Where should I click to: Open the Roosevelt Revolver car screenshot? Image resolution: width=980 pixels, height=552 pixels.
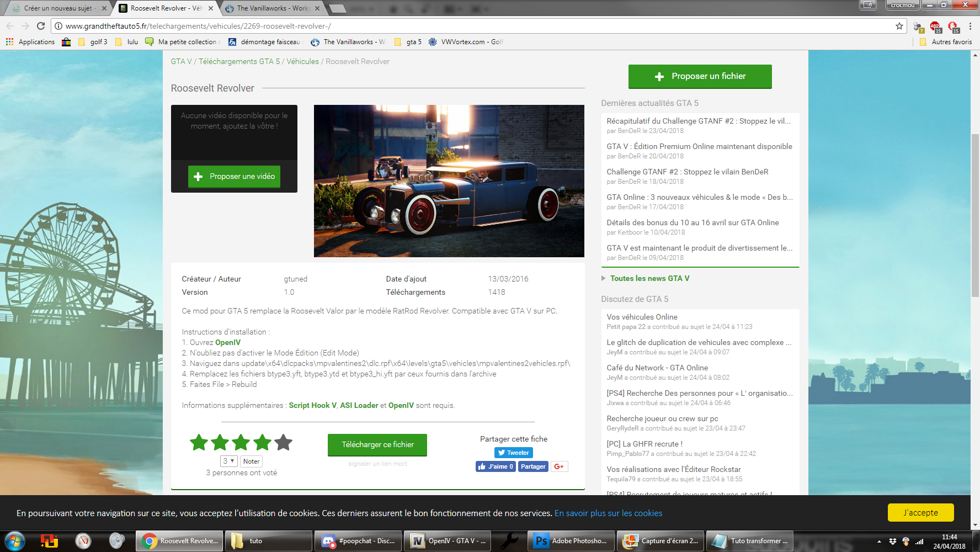pyautogui.click(x=449, y=181)
